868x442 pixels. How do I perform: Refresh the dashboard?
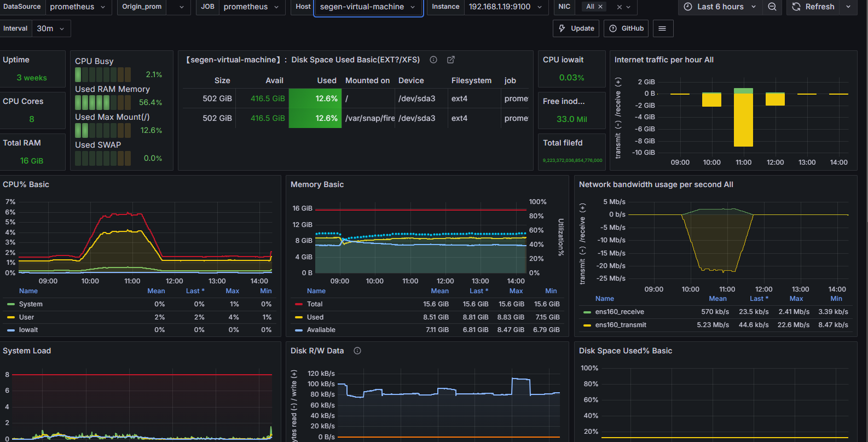click(x=813, y=7)
